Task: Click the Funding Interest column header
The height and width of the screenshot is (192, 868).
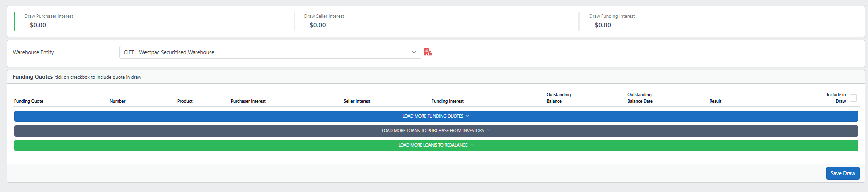Action: (x=448, y=101)
